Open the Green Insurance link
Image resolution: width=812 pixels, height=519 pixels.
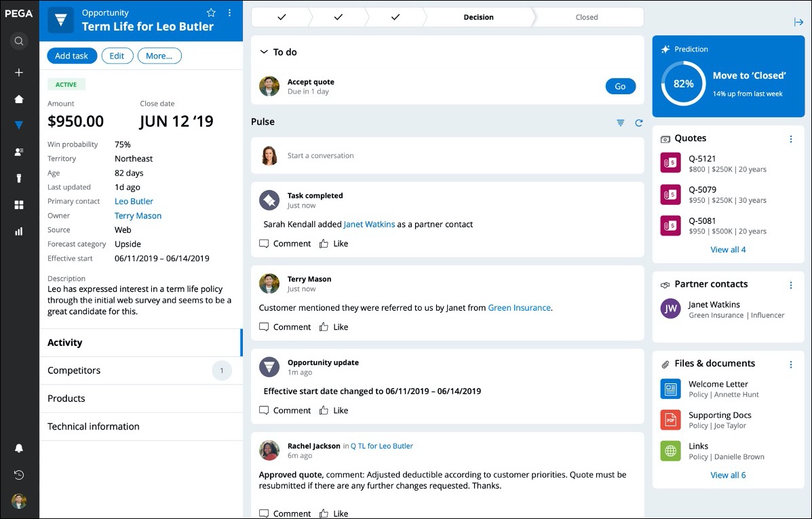coord(519,308)
